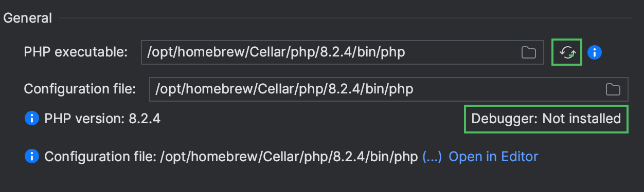Screen dimensions: 644x192
Task: Click the Configuration file: field label
Action: point(80,89)
